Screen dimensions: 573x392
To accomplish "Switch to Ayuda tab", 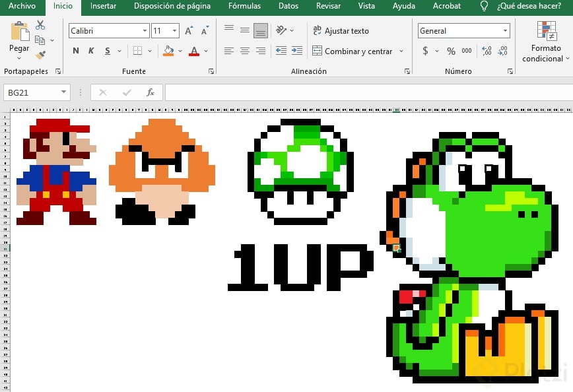I will click(404, 6).
